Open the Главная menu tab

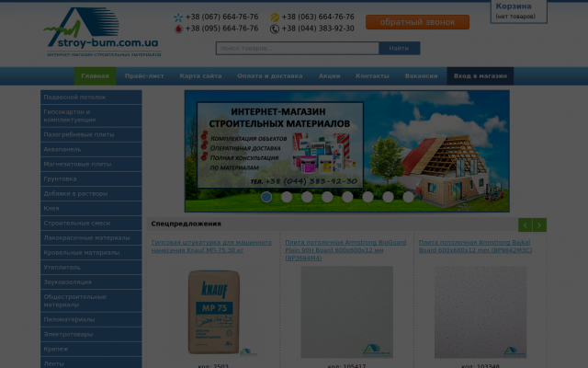[95, 75]
